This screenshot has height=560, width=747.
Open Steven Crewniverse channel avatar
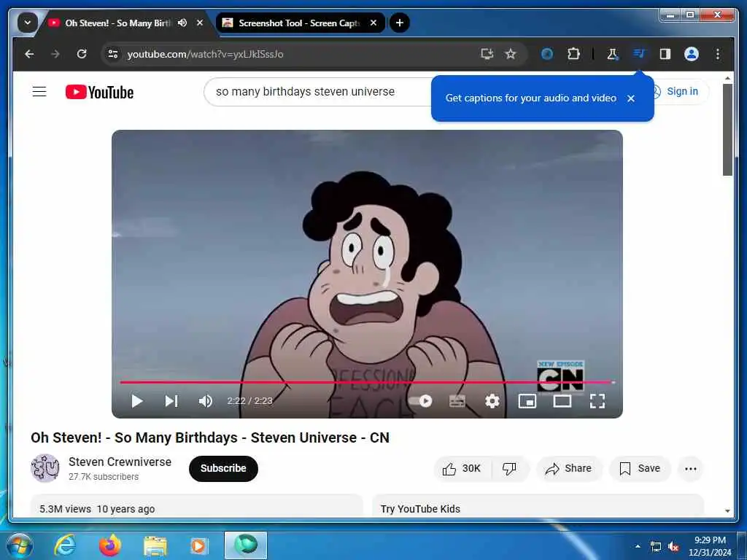[x=44, y=468]
